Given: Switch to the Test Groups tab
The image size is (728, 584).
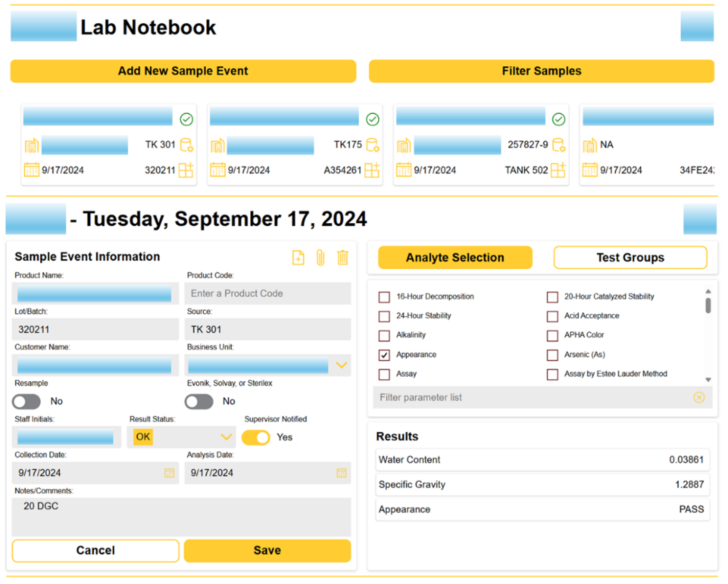Looking at the screenshot, I should tap(630, 257).
